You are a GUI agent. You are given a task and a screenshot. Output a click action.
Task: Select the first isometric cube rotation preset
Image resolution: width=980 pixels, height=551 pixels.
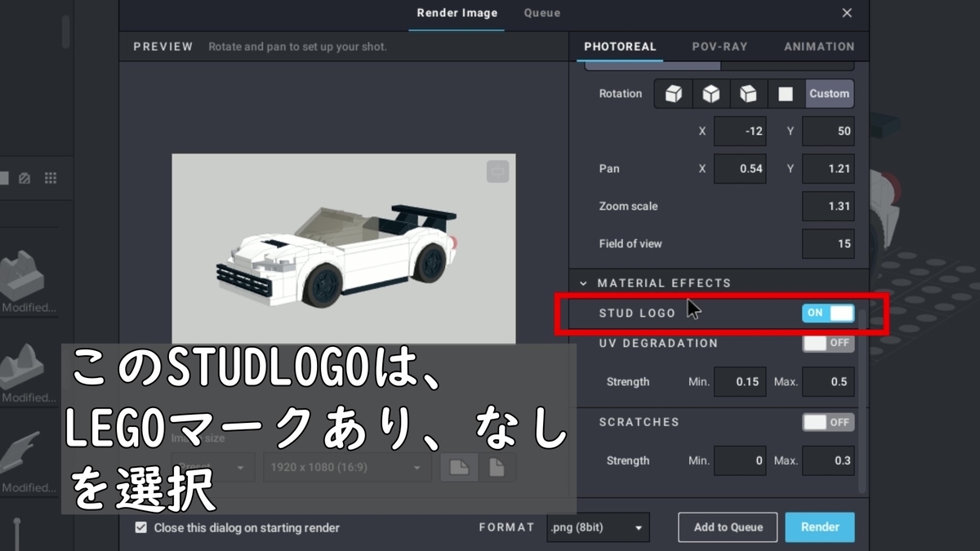pyautogui.click(x=673, y=94)
